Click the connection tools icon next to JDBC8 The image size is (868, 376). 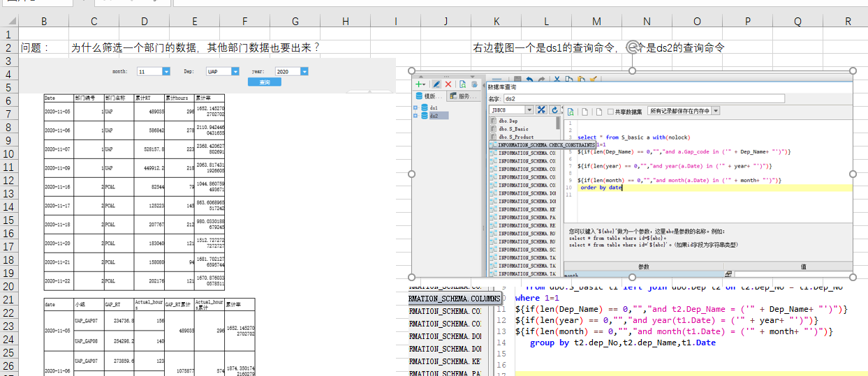540,110
